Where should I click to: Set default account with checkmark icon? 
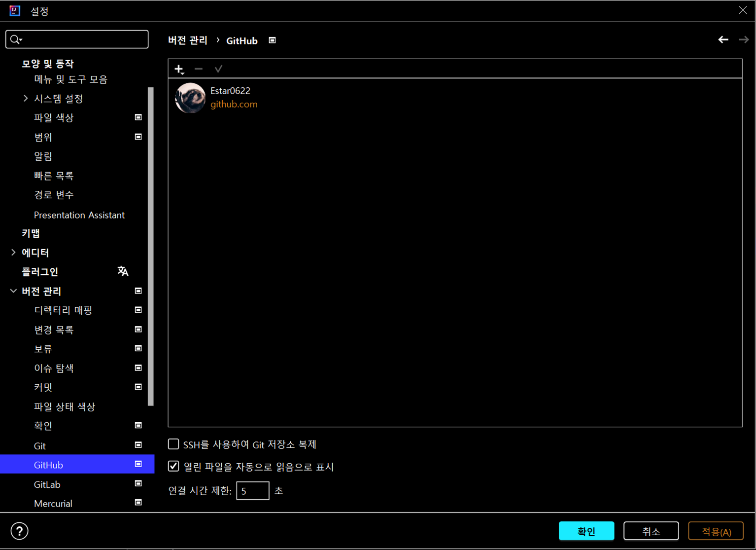pos(218,69)
